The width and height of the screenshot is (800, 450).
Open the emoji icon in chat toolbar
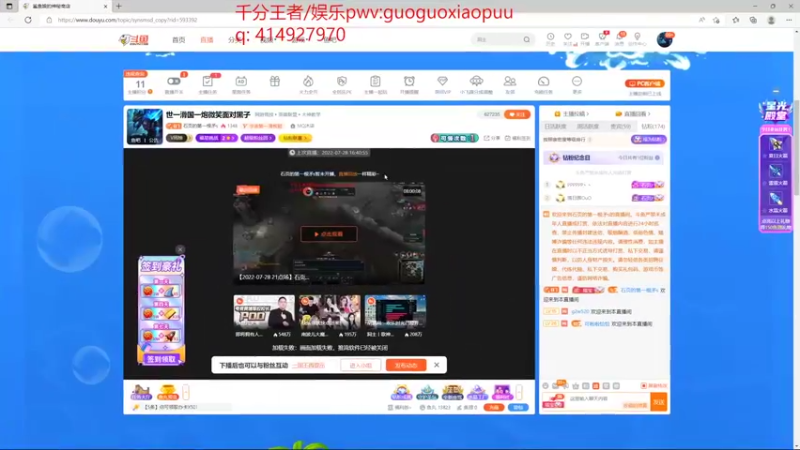545,386
